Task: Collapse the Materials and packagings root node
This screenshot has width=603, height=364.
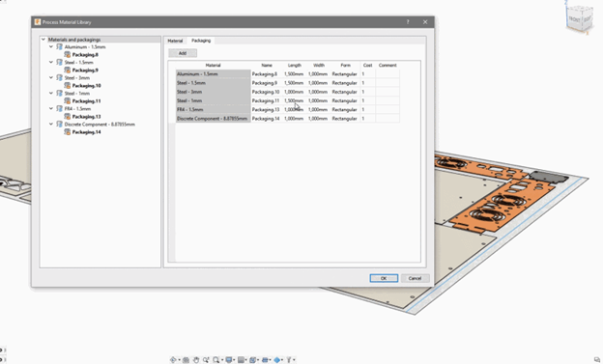Action: coord(43,40)
